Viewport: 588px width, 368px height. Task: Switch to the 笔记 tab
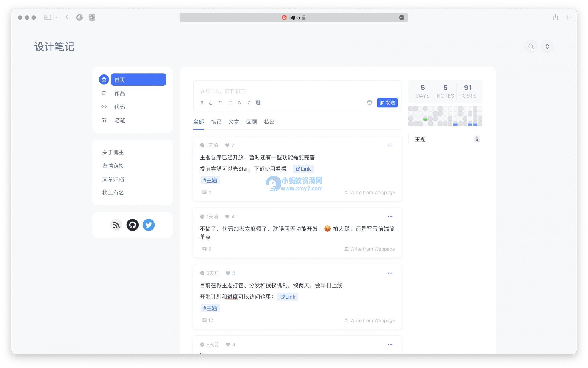216,122
